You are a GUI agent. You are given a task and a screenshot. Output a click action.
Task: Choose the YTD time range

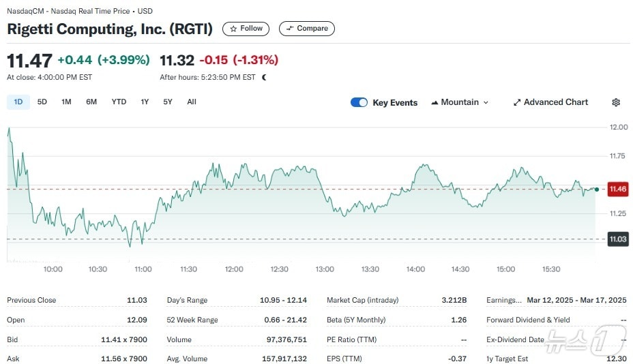click(119, 102)
